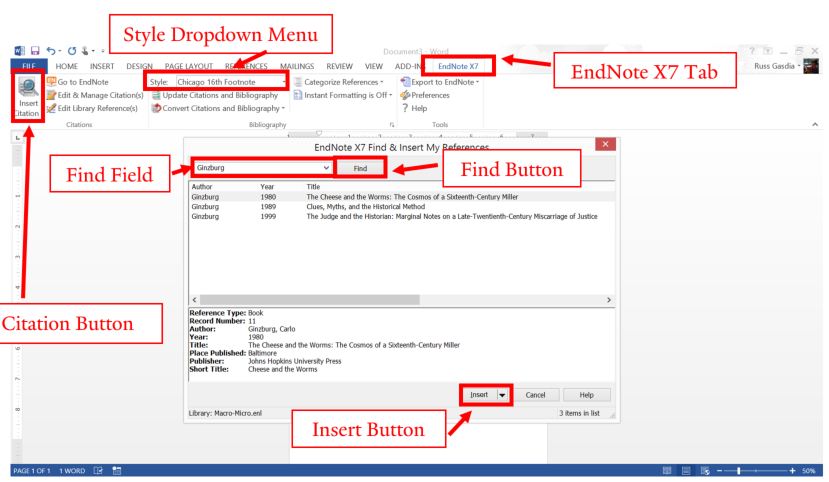
Task: Click the Insert Citation magnifier icon
Action: 27,86
